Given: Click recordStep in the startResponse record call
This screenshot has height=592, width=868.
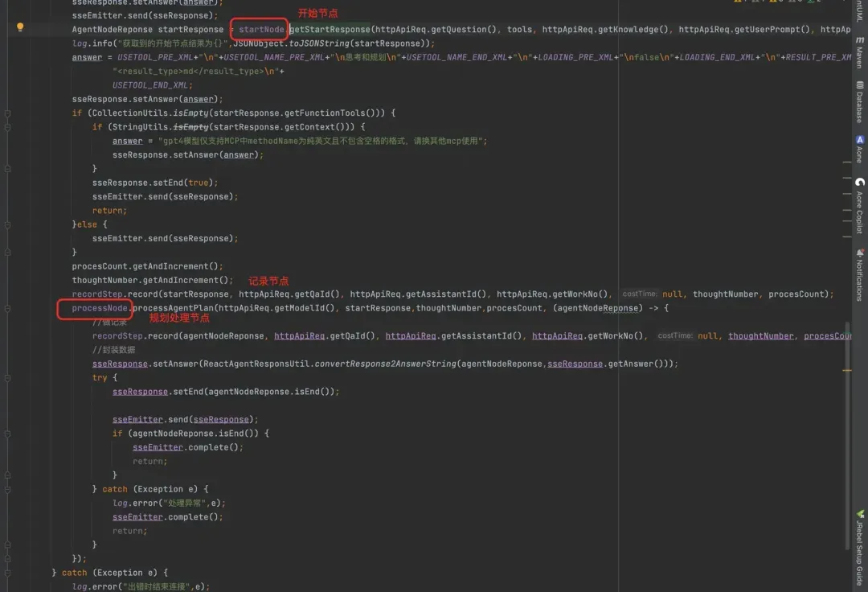Looking at the screenshot, I should click(97, 294).
